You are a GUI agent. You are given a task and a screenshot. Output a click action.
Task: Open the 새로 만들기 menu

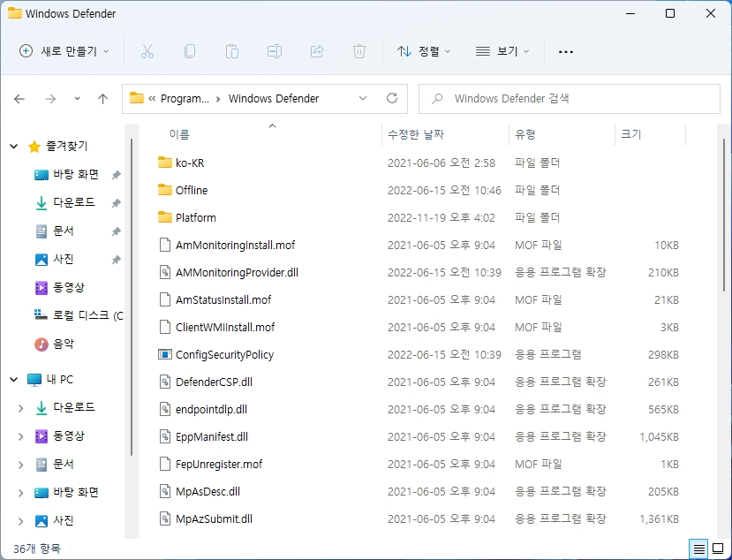[64, 51]
